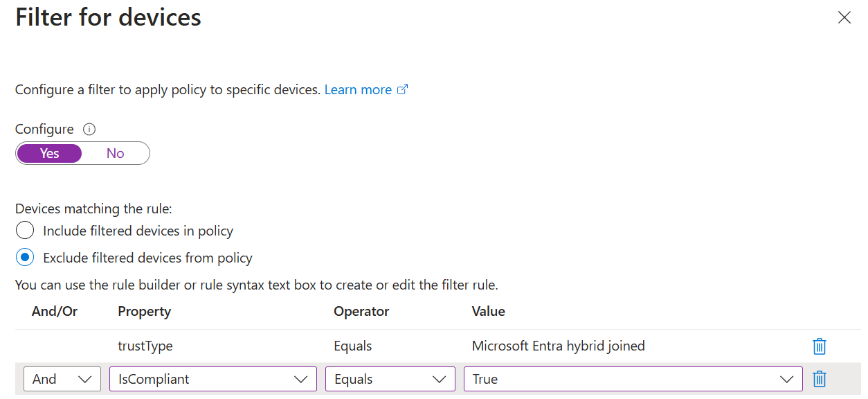Set Configure toggle to No

(115, 153)
